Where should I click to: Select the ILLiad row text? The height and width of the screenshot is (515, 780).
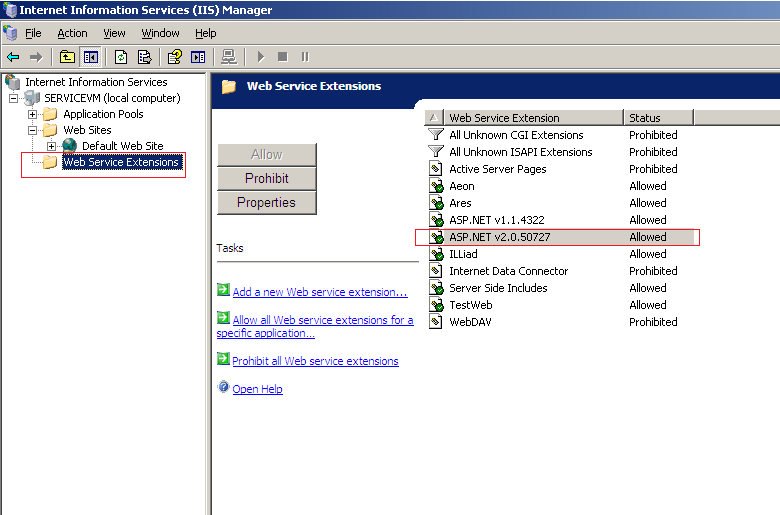pos(463,254)
